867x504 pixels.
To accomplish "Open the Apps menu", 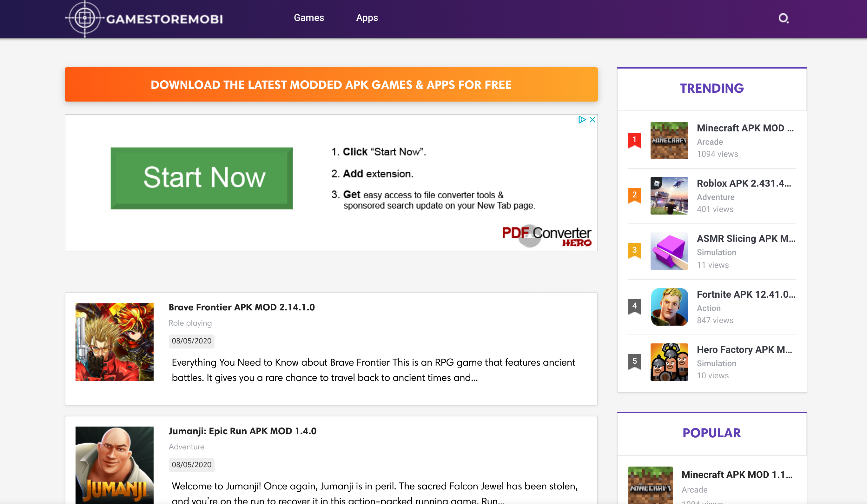I will [x=367, y=17].
